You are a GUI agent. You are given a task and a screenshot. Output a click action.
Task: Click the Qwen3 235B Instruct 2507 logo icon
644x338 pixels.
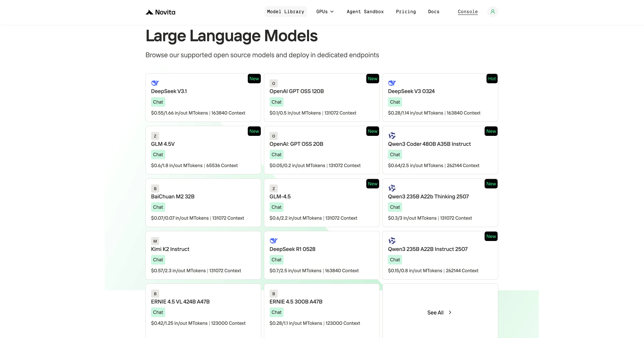coord(392,240)
